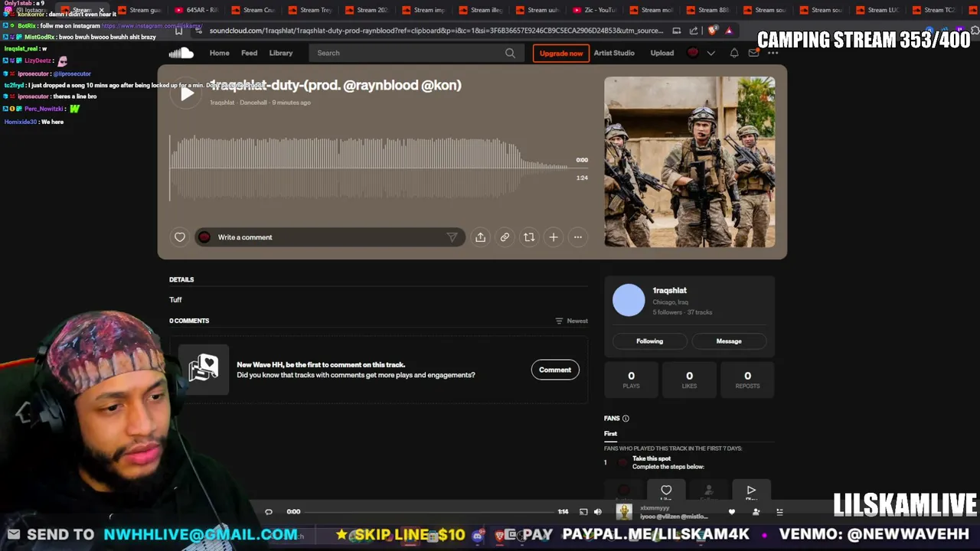Open the Library page

[281, 53]
